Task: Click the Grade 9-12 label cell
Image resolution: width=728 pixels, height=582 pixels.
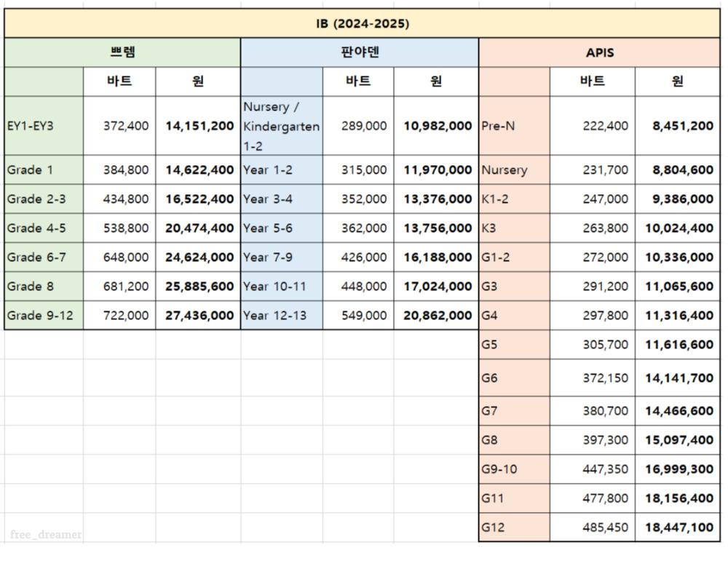Action: 44,316
